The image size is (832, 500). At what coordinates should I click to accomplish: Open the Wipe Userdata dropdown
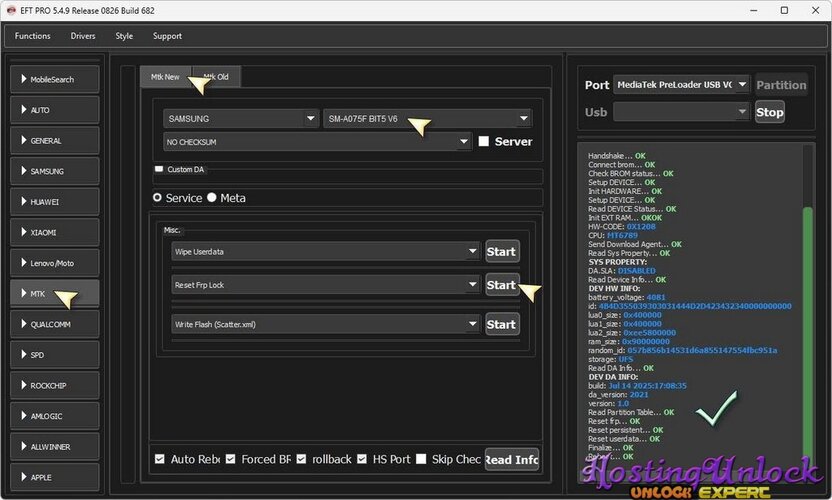click(x=325, y=252)
